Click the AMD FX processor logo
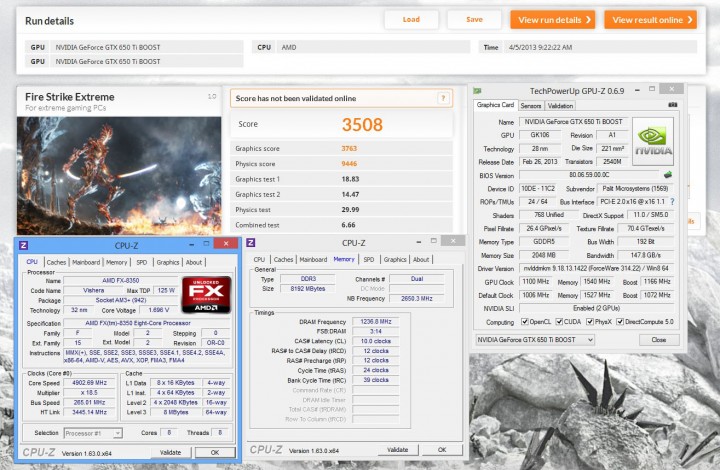 click(x=206, y=295)
